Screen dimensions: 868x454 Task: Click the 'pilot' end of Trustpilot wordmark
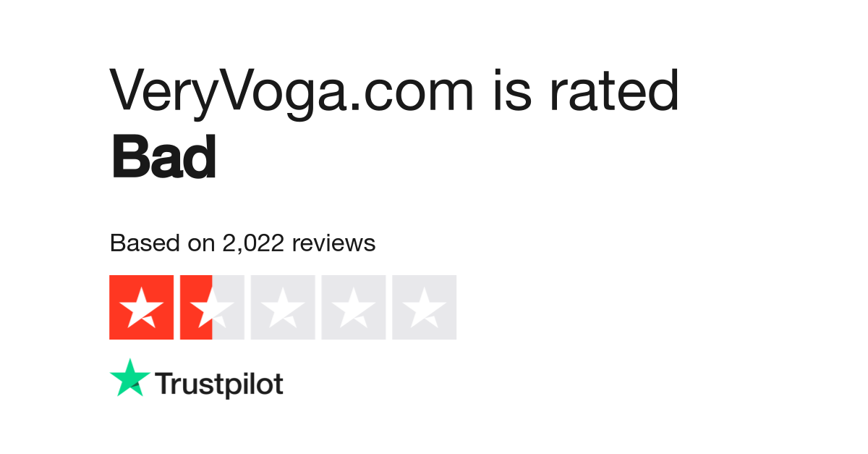tap(253, 384)
